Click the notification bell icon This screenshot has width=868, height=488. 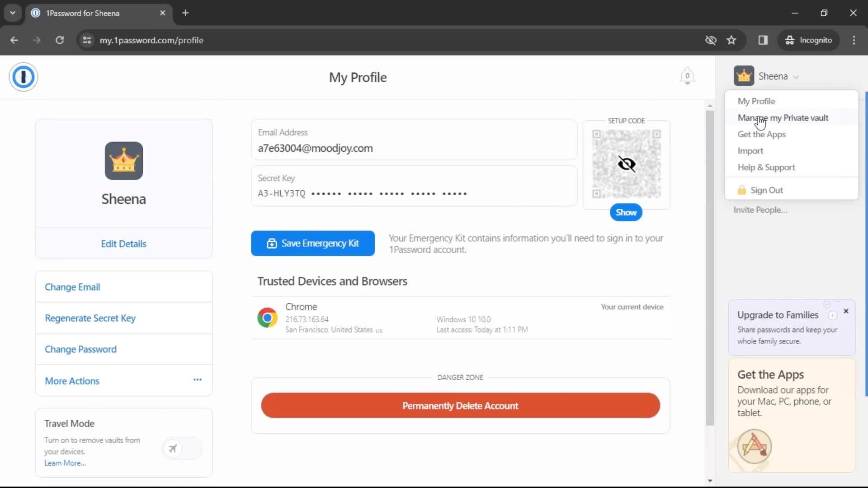pyautogui.click(x=687, y=76)
